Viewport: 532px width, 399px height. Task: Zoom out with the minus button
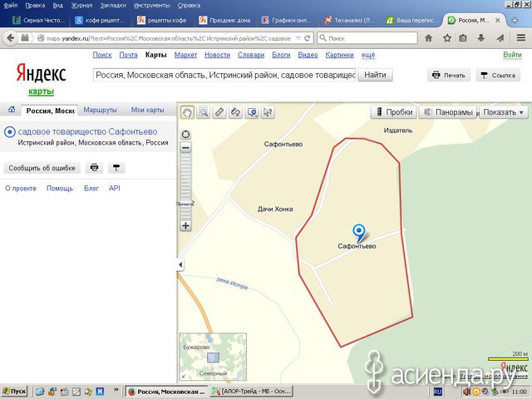click(x=185, y=148)
